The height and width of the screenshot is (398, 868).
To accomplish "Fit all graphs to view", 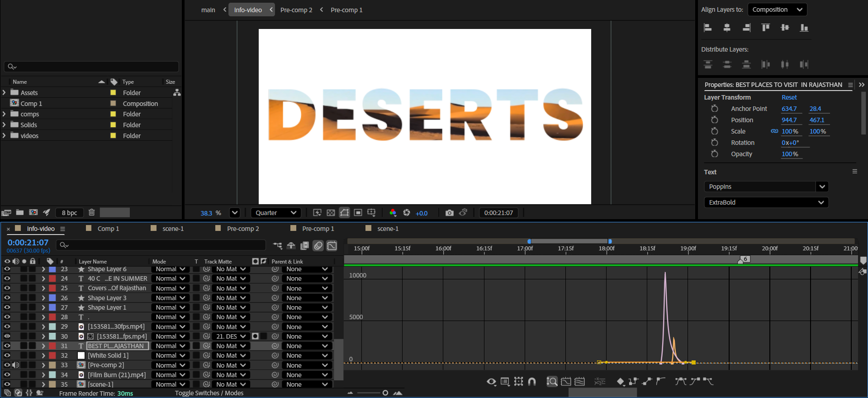I will click(579, 382).
